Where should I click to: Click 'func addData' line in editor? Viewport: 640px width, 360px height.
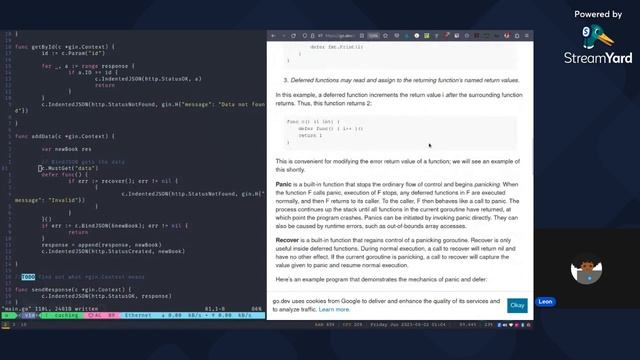pos(65,136)
